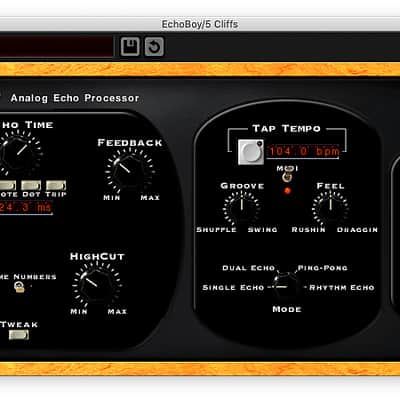400x400 pixels.
Task: Toggle the Dot button
Action: [31, 185]
